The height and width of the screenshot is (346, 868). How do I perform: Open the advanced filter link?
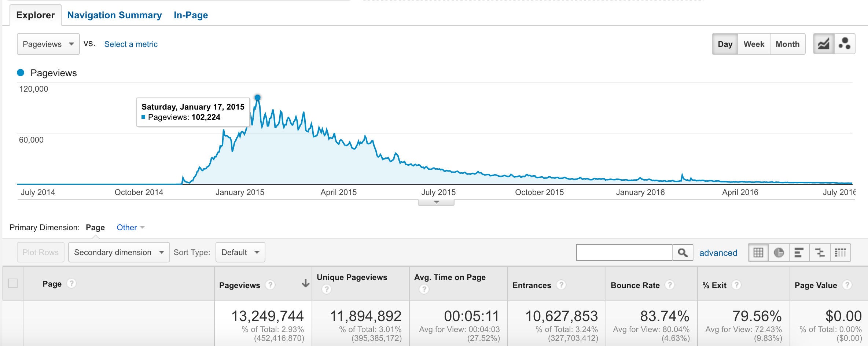pos(718,253)
